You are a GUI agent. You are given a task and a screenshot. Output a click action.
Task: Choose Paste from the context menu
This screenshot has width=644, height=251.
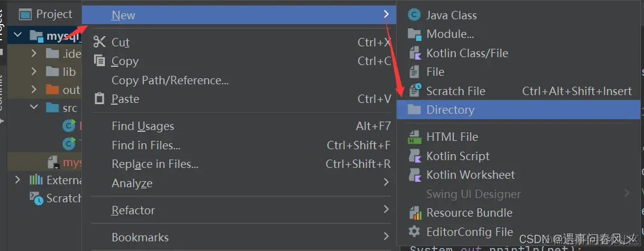pyautogui.click(x=239, y=99)
